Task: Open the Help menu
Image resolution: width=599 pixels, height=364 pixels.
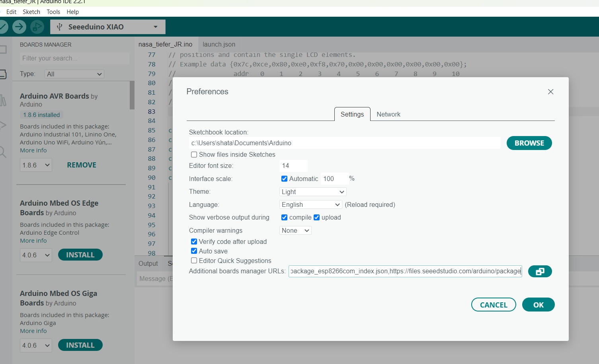Action: coord(72,12)
